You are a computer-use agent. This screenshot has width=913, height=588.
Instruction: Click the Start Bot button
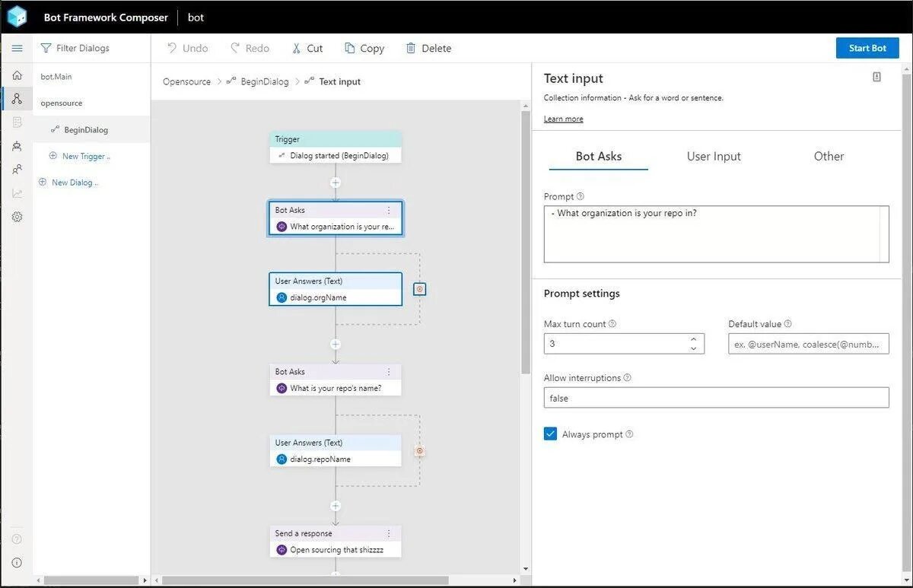(x=867, y=48)
